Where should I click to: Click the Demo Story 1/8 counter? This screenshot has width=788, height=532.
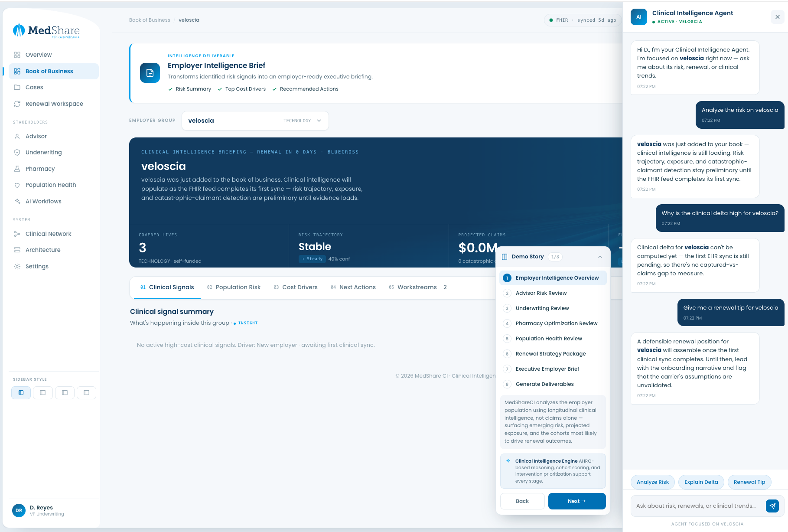tap(555, 257)
